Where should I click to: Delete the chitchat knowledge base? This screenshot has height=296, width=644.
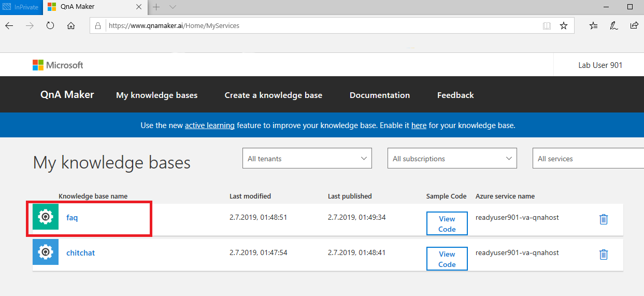604,254
